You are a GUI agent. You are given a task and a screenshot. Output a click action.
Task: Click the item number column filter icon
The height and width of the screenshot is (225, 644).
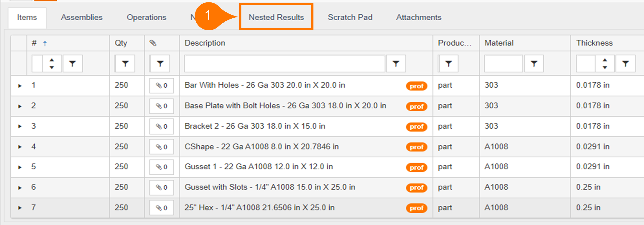coord(72,64)
